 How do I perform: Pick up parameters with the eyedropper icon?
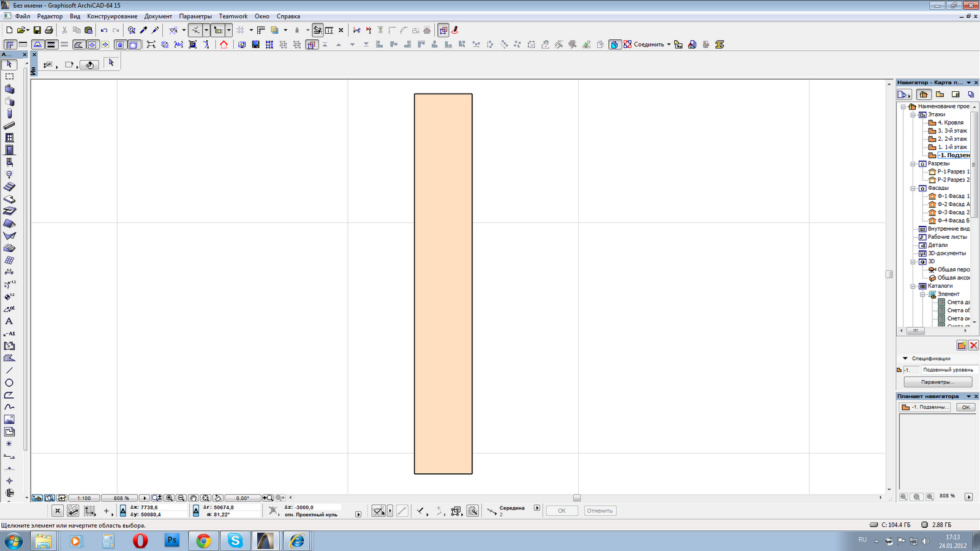click(x=143, y=30)
